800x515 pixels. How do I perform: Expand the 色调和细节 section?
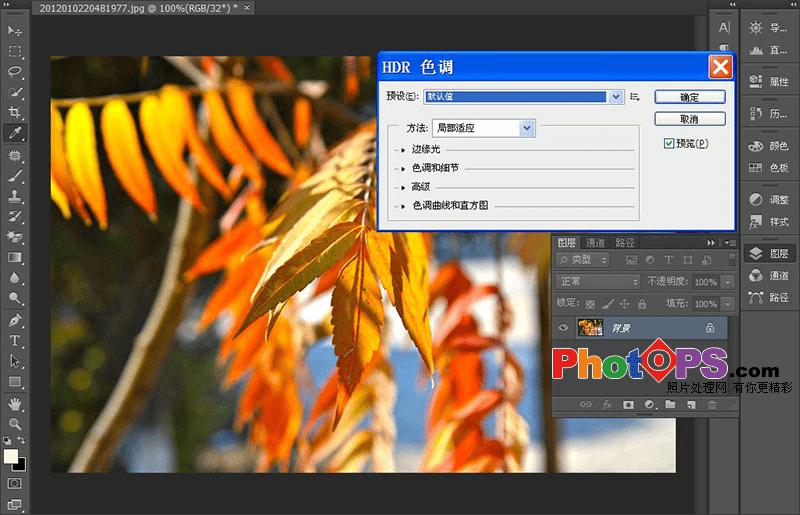coord(403,168)
